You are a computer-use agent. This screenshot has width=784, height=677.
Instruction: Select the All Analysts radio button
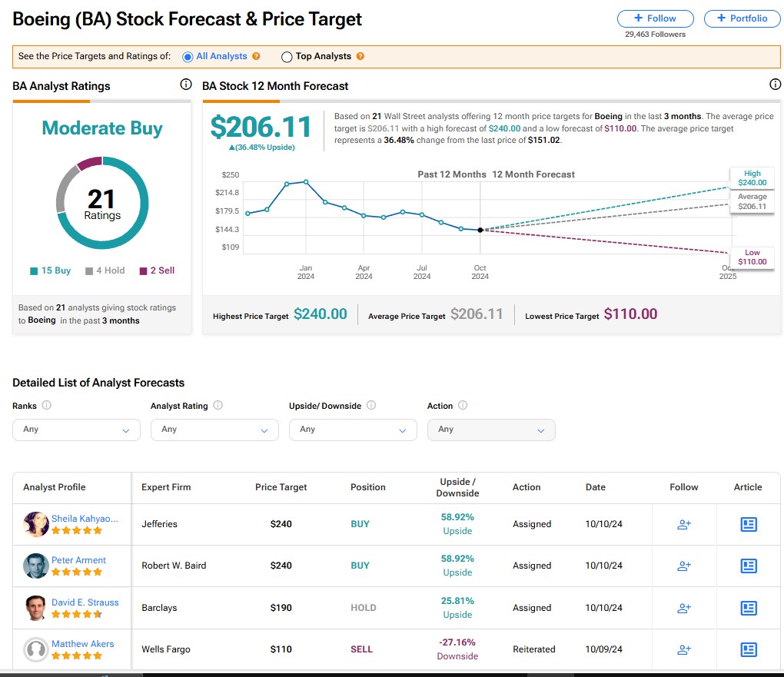188,56
